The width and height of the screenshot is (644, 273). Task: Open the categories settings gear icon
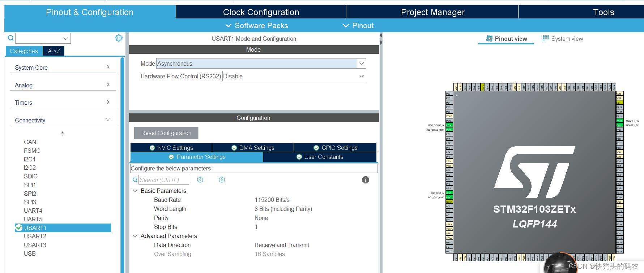(119, 38)
